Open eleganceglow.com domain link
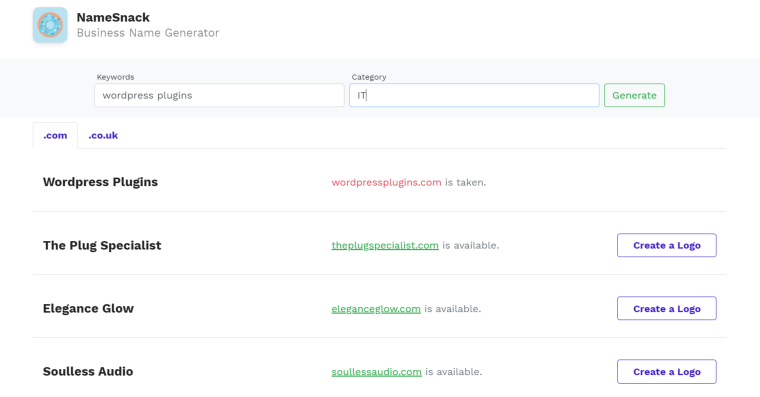Viewport: 760px width, 397px height. 376,309
